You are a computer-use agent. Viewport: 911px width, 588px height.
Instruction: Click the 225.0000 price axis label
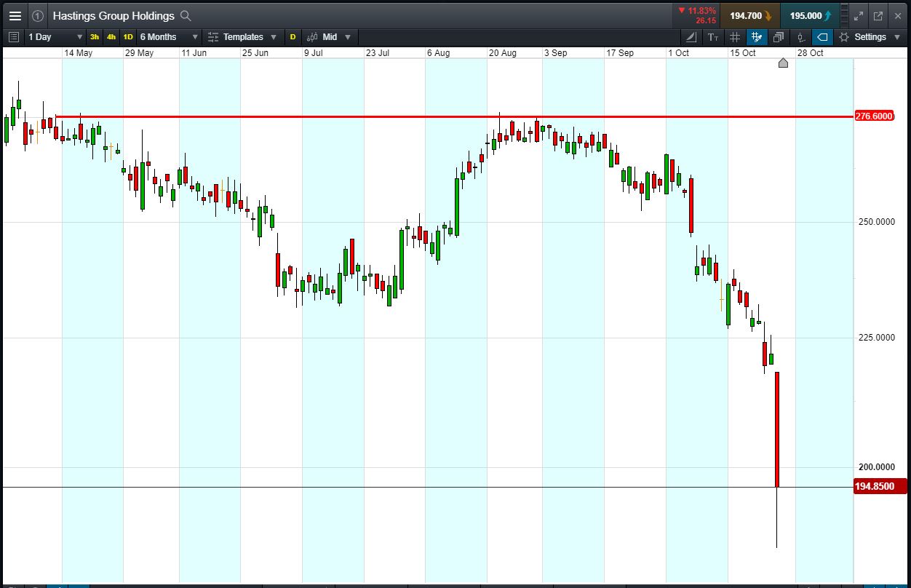875,338
